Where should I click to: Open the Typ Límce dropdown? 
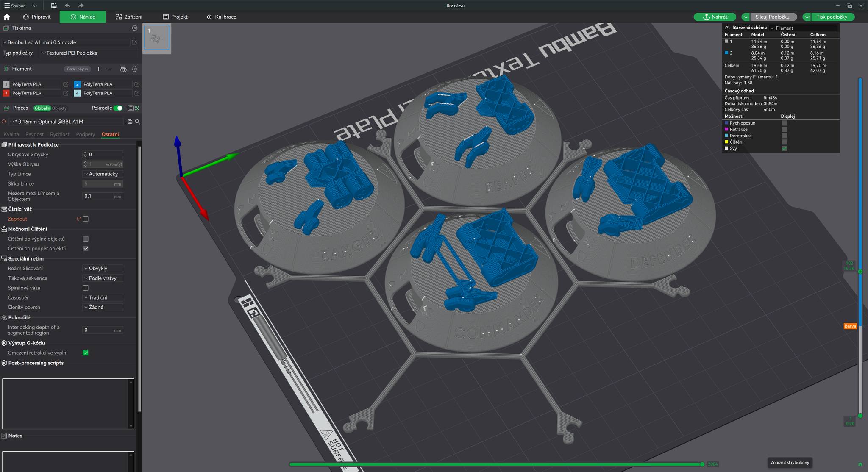coord(103,174)
